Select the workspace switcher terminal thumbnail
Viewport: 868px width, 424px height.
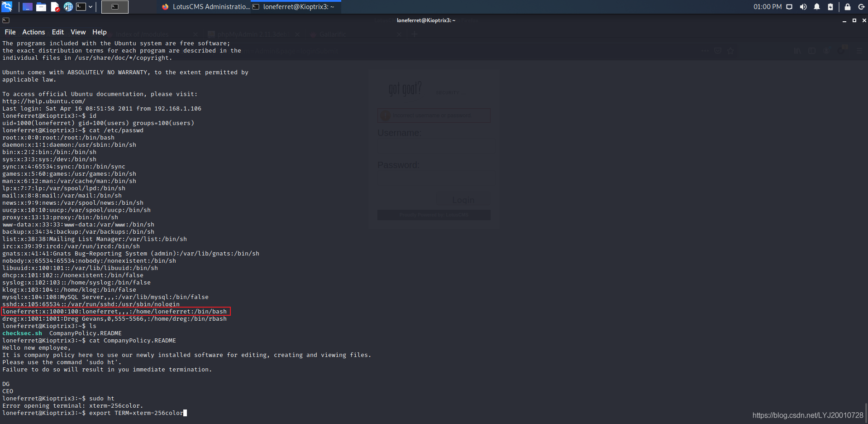pyautogui.click(x=115, y=7)
